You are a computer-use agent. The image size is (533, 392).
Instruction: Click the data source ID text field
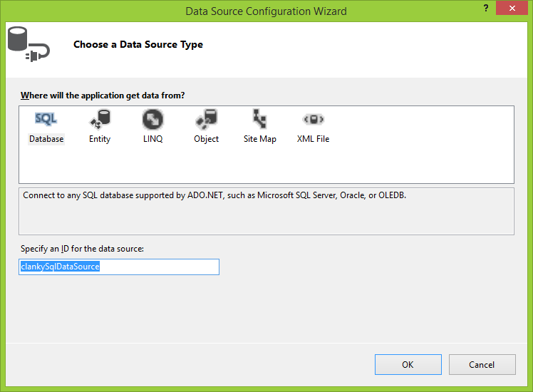click(118, 267)
